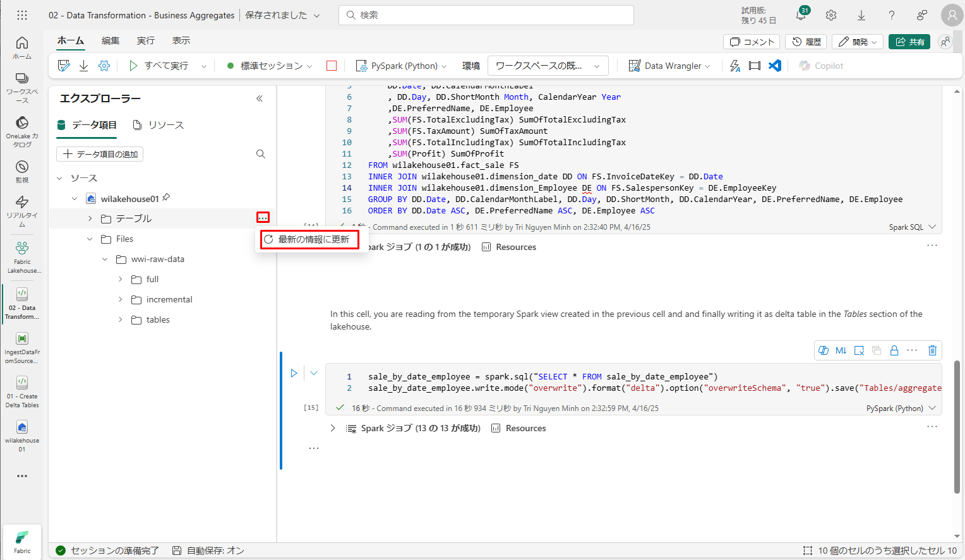
Task: Open the Fabric settings gear icon
Action: [831, 15]
